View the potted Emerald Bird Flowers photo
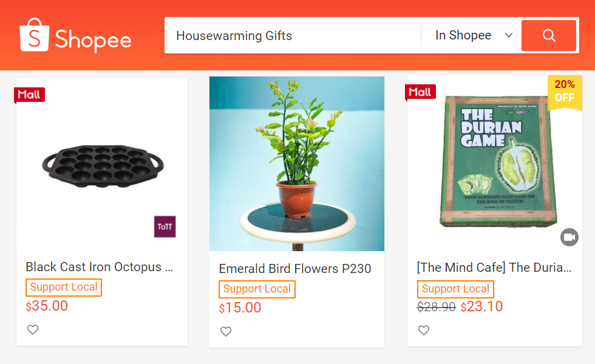 click(296, 164)
